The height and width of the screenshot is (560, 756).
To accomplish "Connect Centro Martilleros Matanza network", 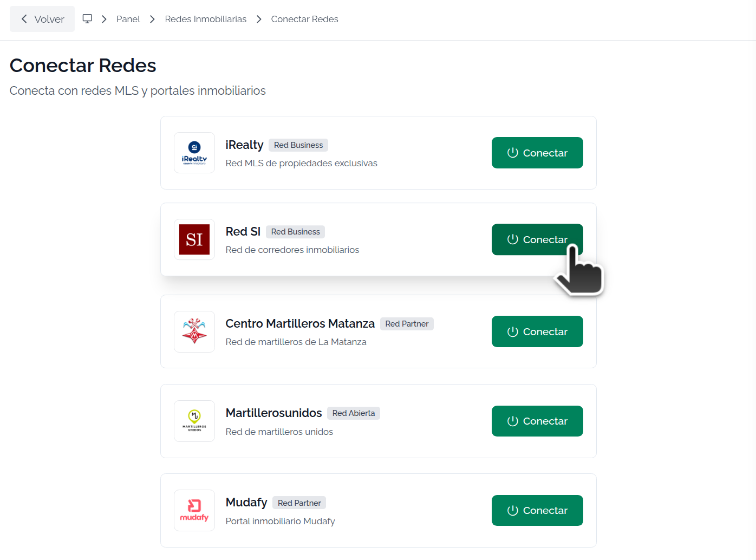I will (537, 331).
